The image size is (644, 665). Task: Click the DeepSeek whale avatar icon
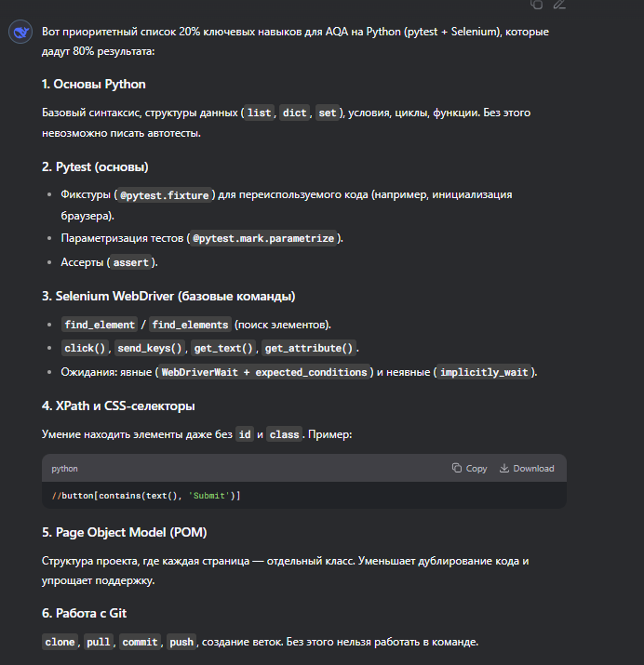coord(20,32)
